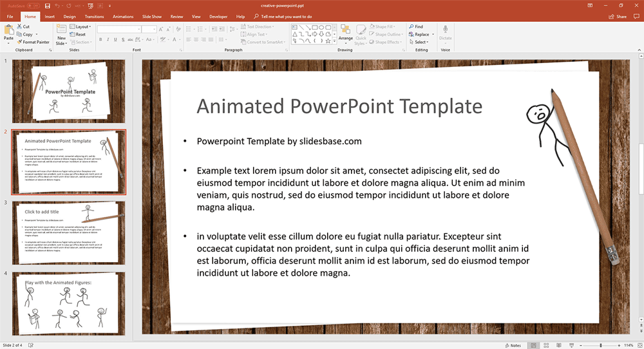Viewport: 644px width, 349px height.
Task: Click the Cut scissors icon
Action: [19, 26]
